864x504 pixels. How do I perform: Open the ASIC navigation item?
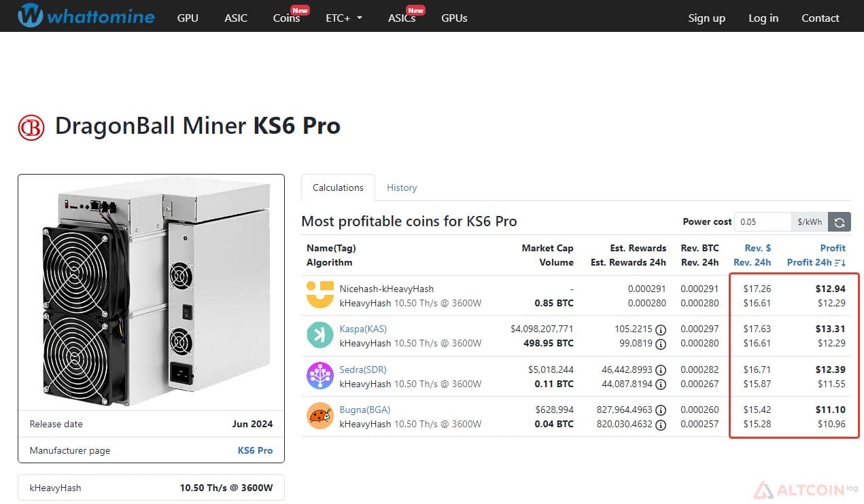click(x=236, y=18)
